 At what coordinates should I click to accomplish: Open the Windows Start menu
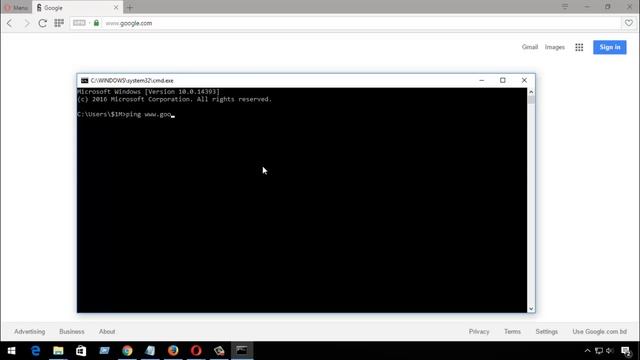click(x=11, y=351)
